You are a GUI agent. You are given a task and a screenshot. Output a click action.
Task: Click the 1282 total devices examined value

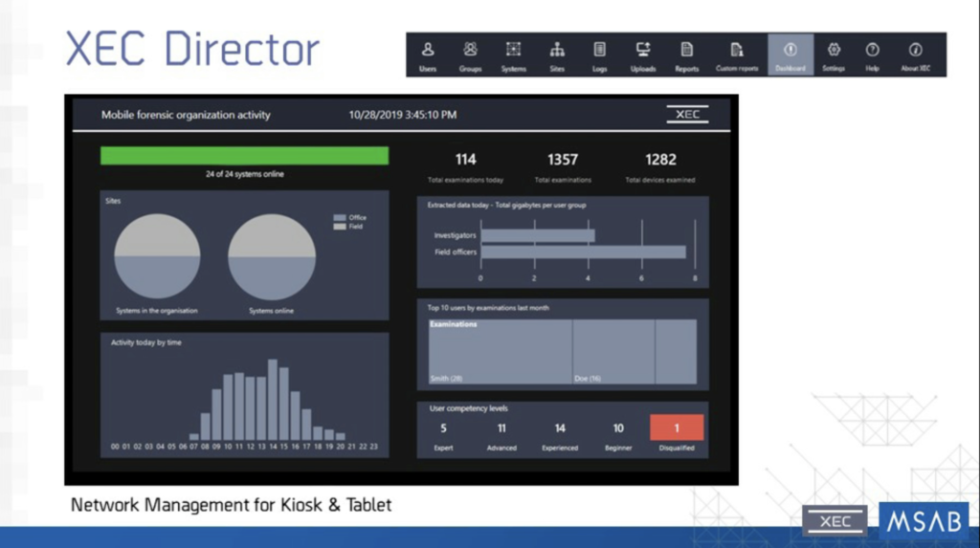point(660,160)
